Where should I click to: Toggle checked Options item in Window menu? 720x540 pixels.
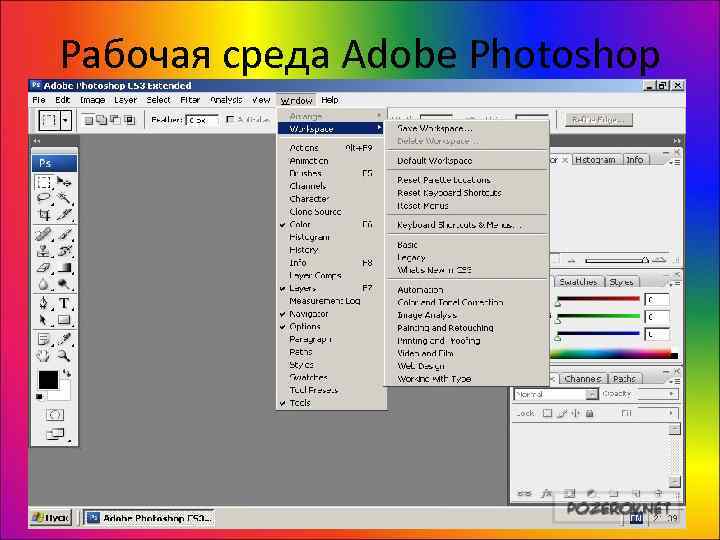[331, 326]
